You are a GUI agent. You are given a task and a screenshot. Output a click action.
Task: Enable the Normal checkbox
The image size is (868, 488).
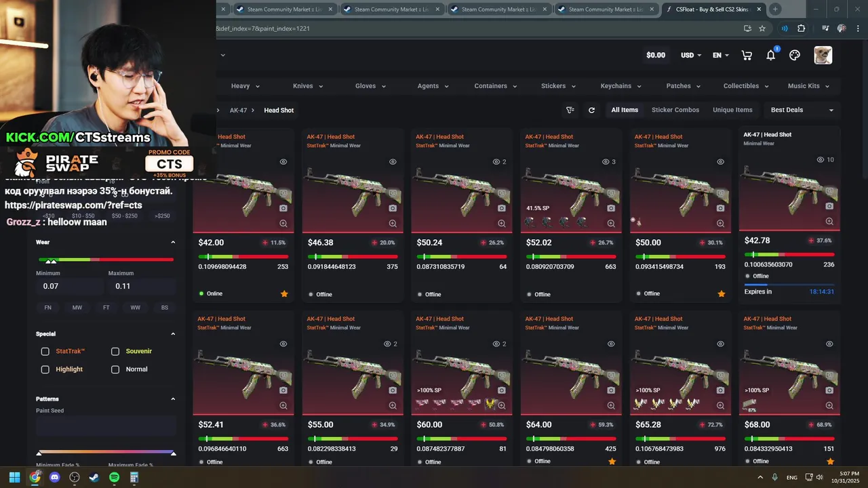coord(115,369)
